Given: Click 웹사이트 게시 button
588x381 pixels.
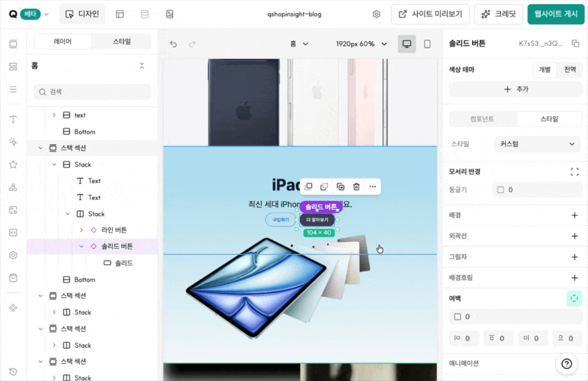Looking at the screenshot, I should (556, 14).
